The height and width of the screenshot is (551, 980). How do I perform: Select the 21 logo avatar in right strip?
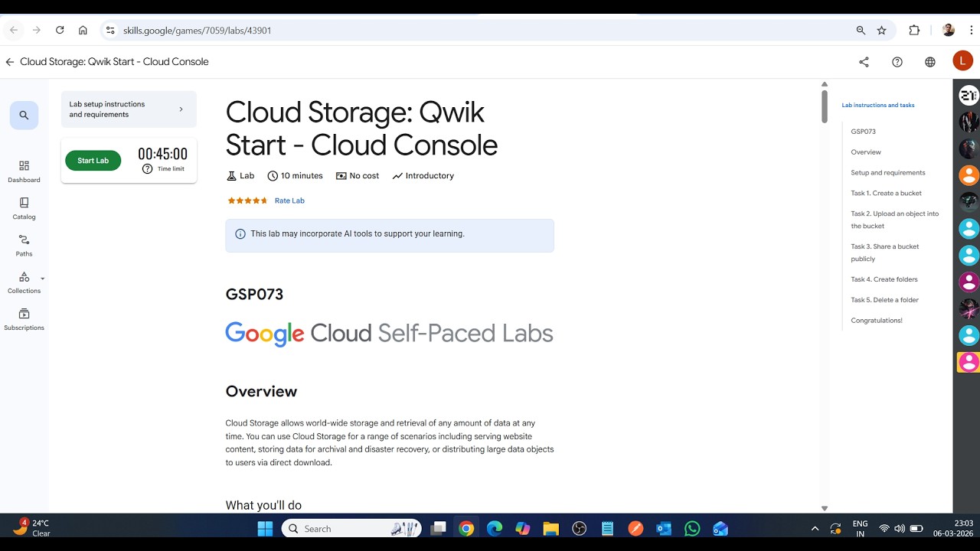[969, 95]
